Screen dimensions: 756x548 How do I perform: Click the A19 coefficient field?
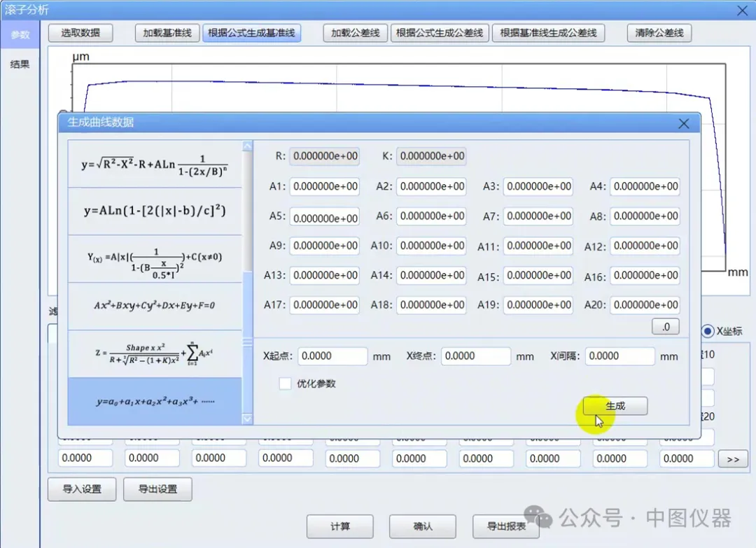[538, 305]
